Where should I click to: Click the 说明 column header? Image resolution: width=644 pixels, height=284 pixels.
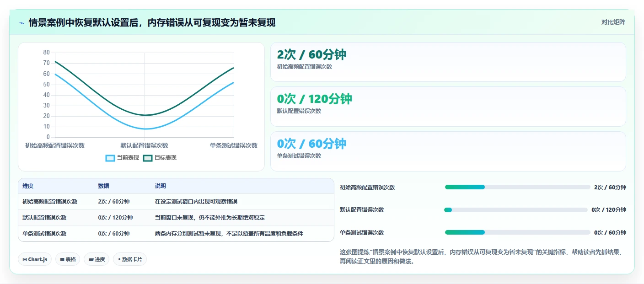click(x=161, y=186)
